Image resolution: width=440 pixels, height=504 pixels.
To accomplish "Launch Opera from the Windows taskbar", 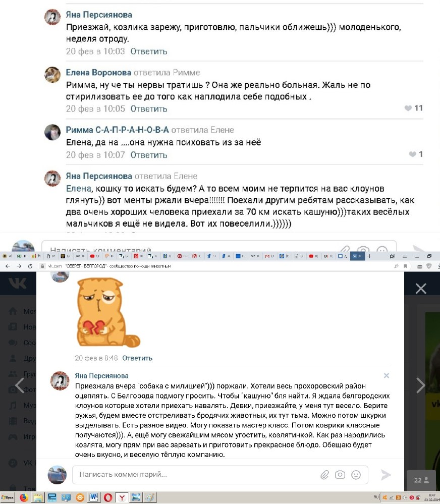I will point(108,497).
